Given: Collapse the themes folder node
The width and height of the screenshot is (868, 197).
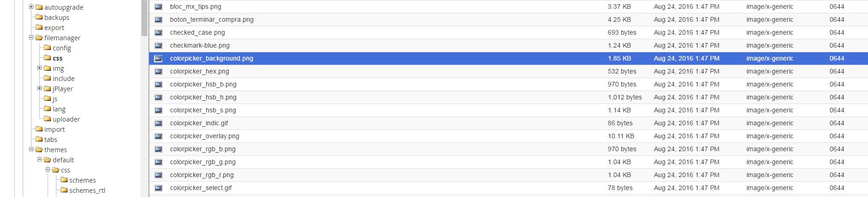Looking at the screenshot, I should pyautogui.click(x=31, y=149).
